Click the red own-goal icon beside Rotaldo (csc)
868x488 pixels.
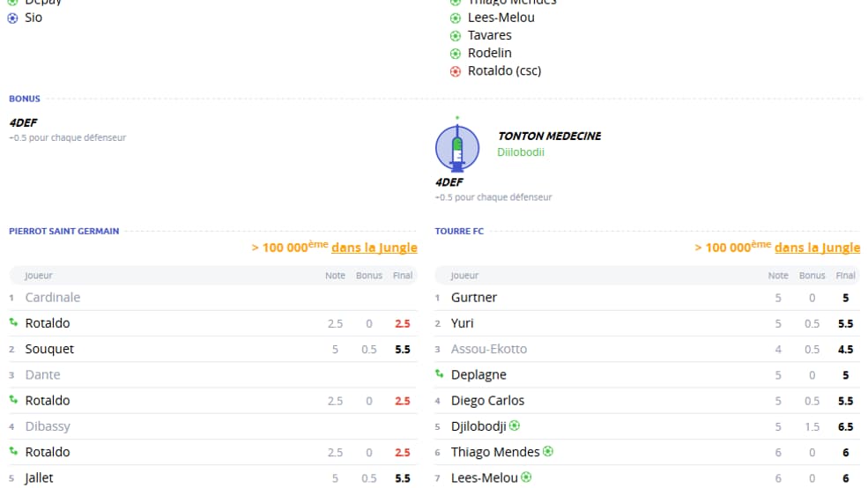[x=456, y=71]
